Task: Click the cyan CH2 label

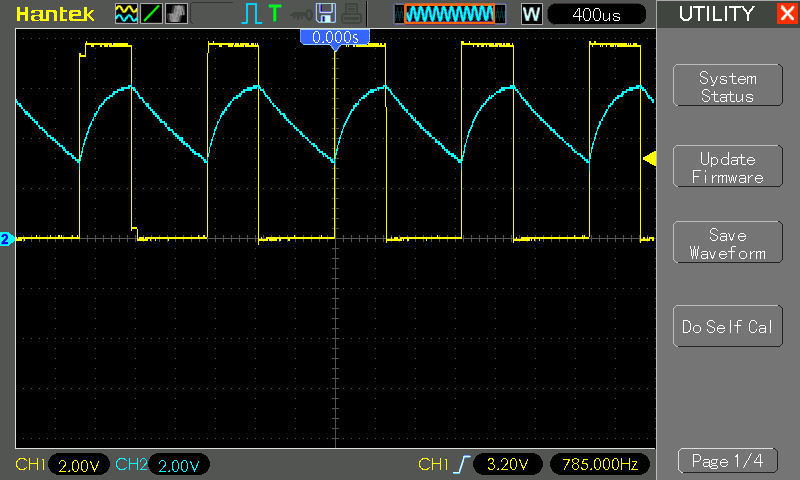Action: 131,464
